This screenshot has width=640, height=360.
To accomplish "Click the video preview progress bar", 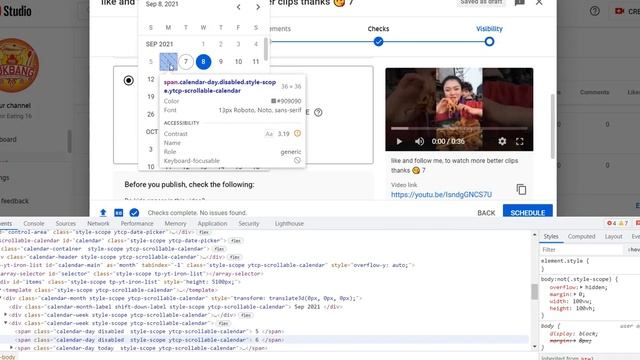I will point(459,128).
